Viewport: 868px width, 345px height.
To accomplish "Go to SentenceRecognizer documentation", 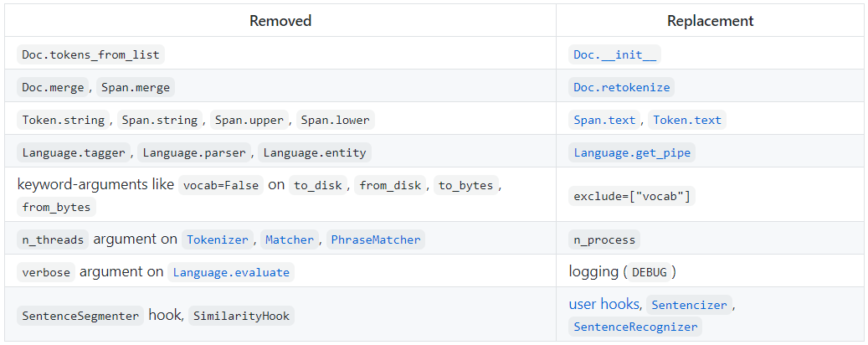I will pyautogui.click(x=634, y=327).
